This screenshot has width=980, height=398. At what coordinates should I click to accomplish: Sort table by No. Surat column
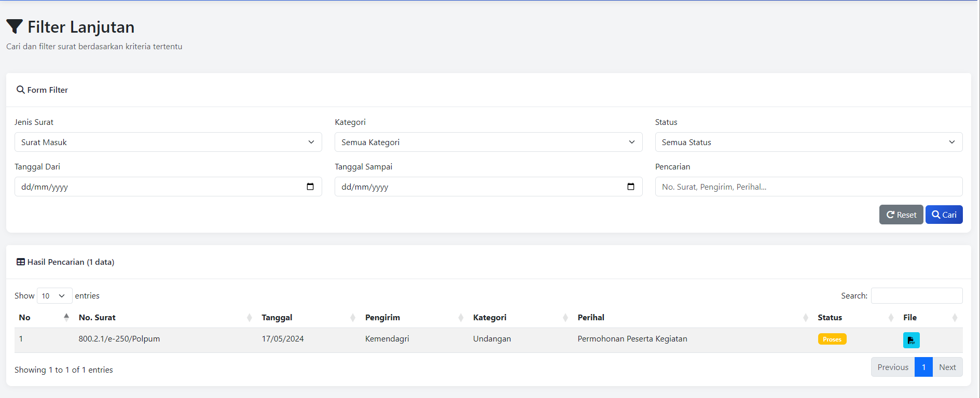tap(165, 317)
